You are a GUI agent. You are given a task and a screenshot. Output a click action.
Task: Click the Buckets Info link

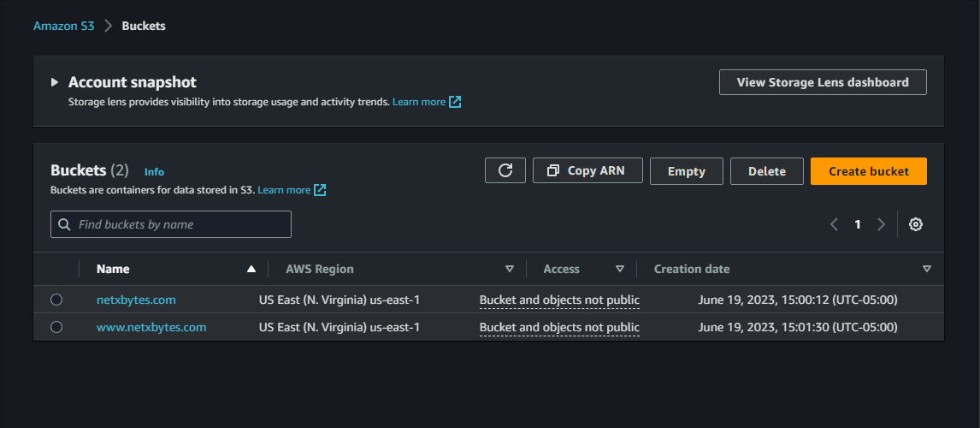pos(154,172)
